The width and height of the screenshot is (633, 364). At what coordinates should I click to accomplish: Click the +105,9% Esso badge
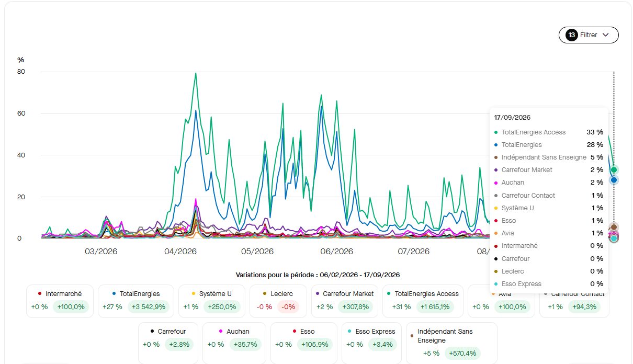point(315,345)
